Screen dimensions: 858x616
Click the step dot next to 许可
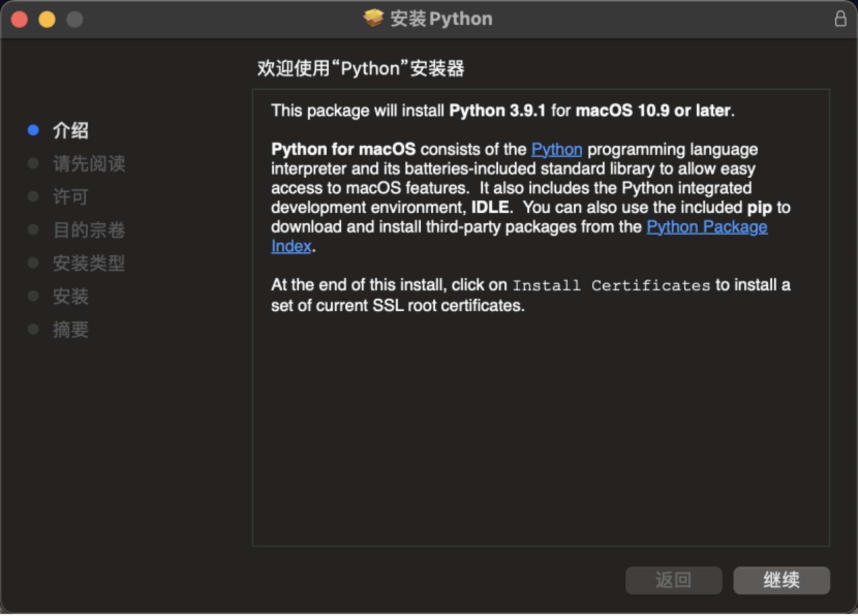pyautogui.click(x=34, y=196)
